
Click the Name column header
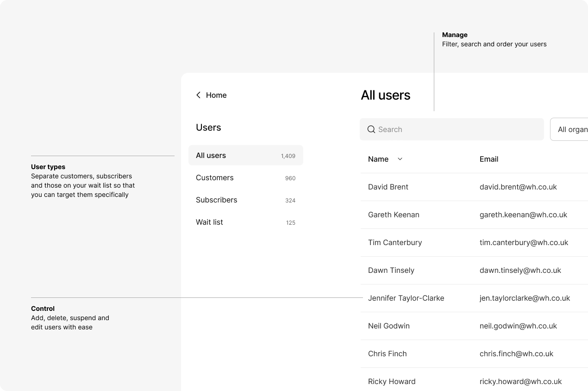(378, 159)
